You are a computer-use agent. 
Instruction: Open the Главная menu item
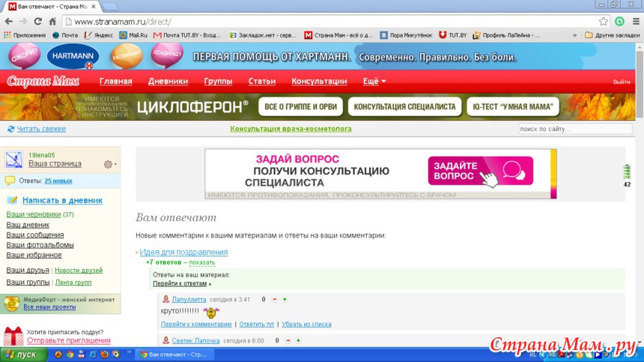coord(116,82)
